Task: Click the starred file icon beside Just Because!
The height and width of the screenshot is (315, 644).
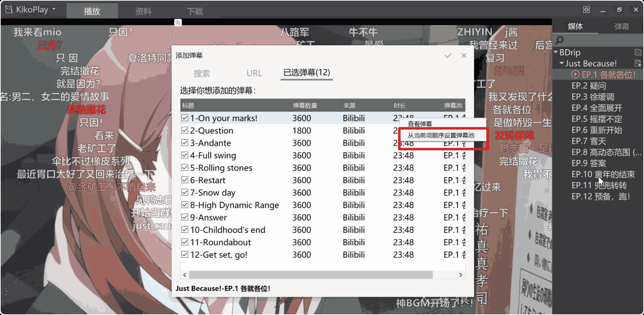Action: [638, 63]
